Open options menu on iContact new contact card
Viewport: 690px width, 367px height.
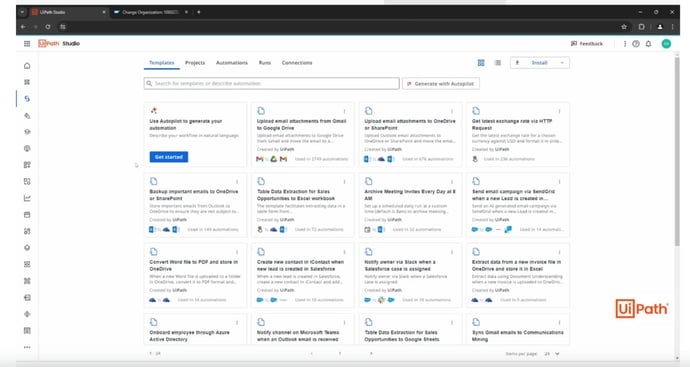tap(345, 252)
